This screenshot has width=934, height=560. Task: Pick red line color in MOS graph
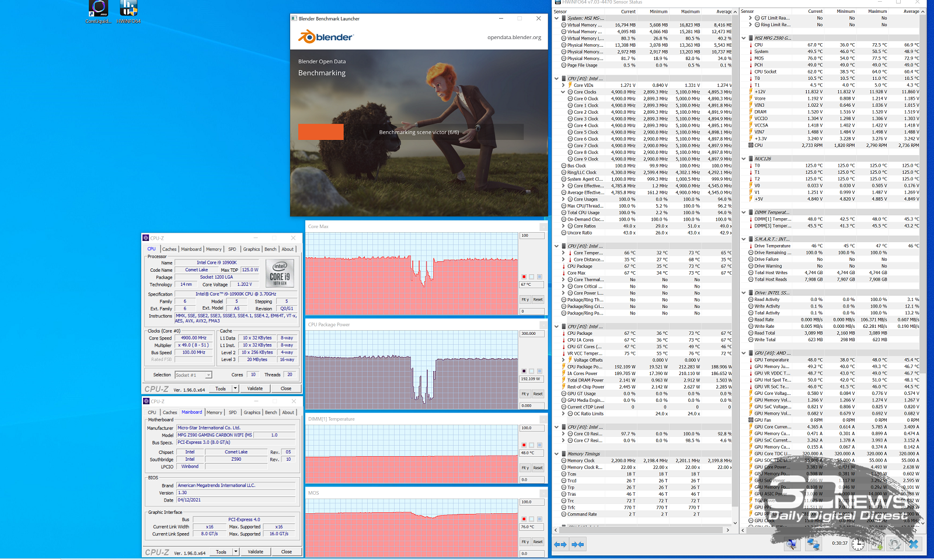pyautogui.click(x=524, y=519)
